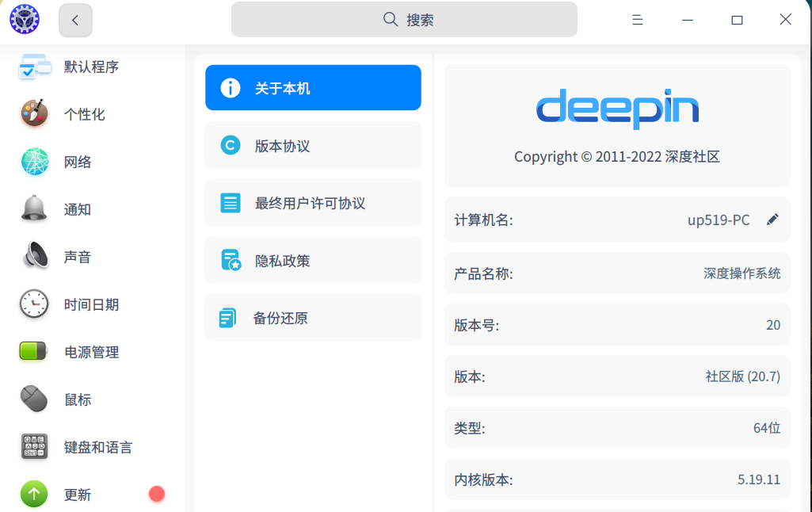Click the red update notification dot
Viewport: 812px width, 512px height.
pyautogui.click(x=156, y=494)
